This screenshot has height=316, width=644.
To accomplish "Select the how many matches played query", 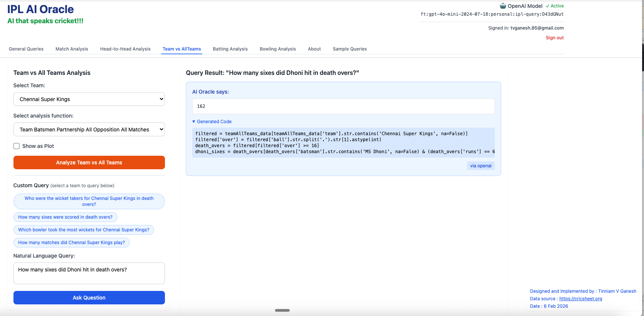I will tap(71, 243).
